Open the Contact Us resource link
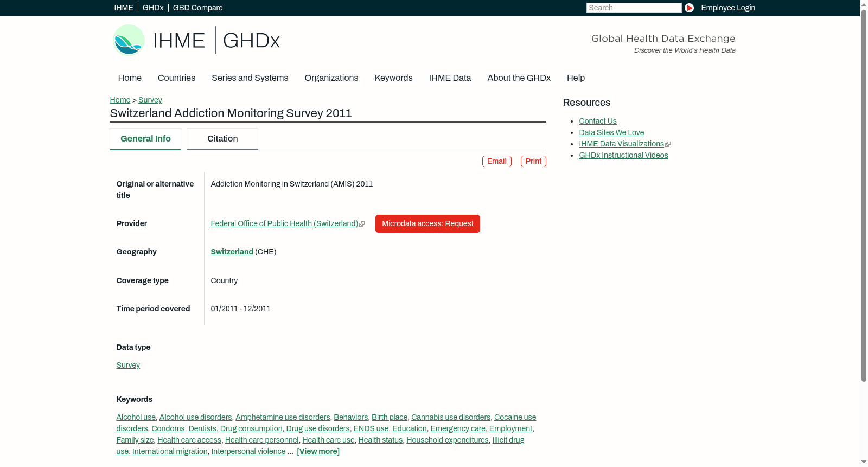Viewport: 868px width, 467px height. point(598,121)
